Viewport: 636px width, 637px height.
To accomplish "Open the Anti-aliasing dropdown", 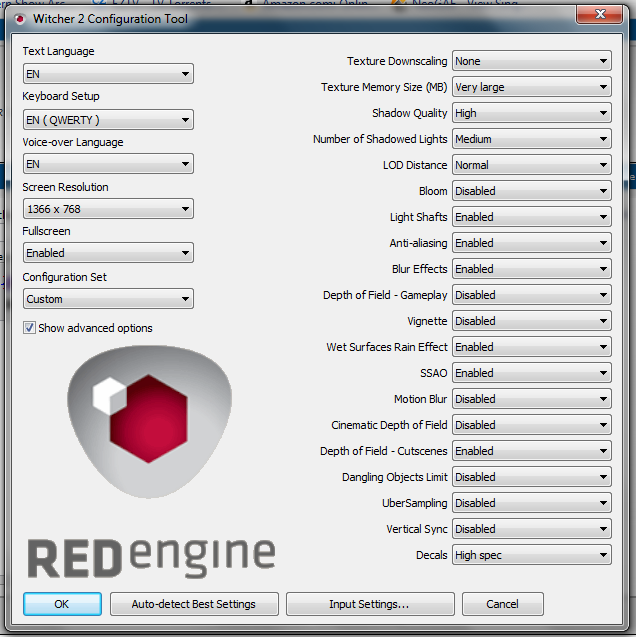I will click(532, 243).
